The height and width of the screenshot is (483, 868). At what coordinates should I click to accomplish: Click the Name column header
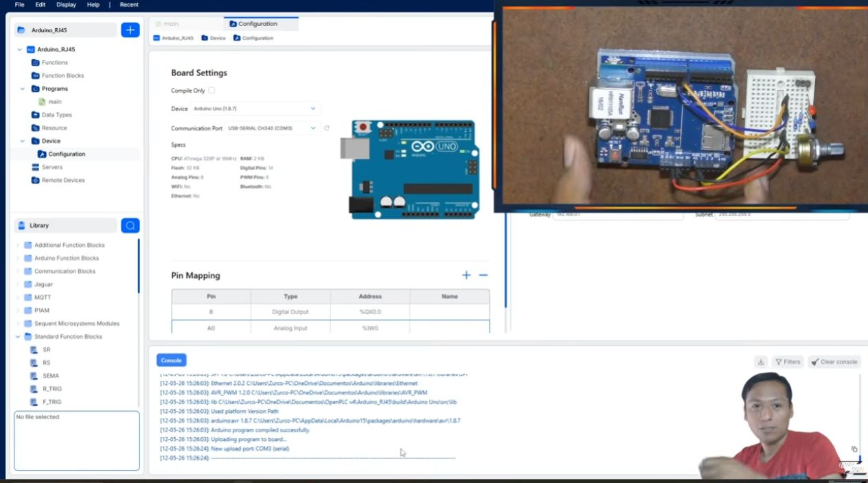click(450, 296)
